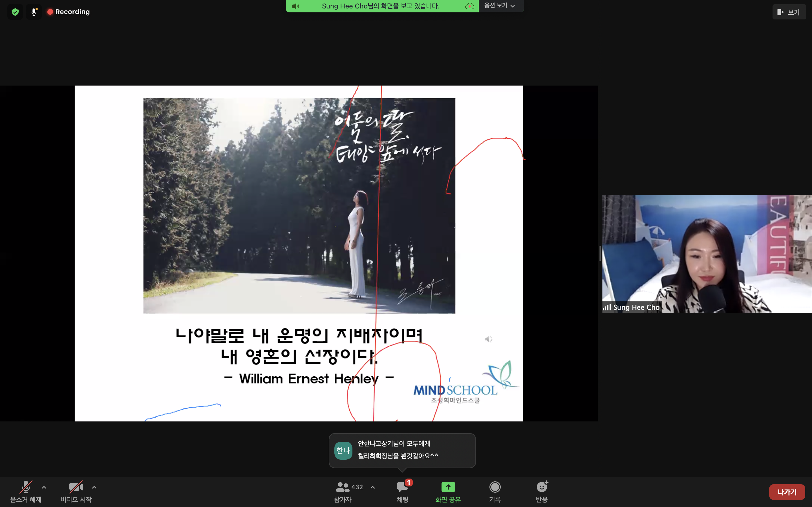
Task: Click the cloud recording icon in banner
Action: click(469, 6)
